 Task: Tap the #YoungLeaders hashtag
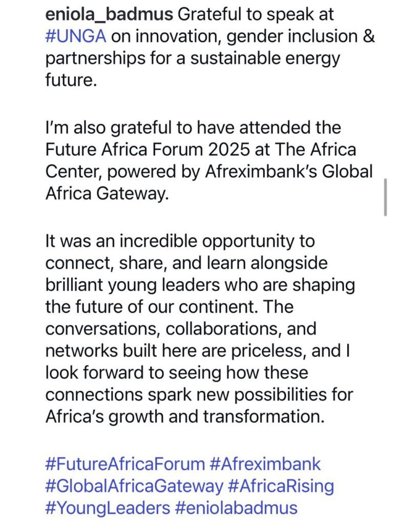(x=107, y=508)
